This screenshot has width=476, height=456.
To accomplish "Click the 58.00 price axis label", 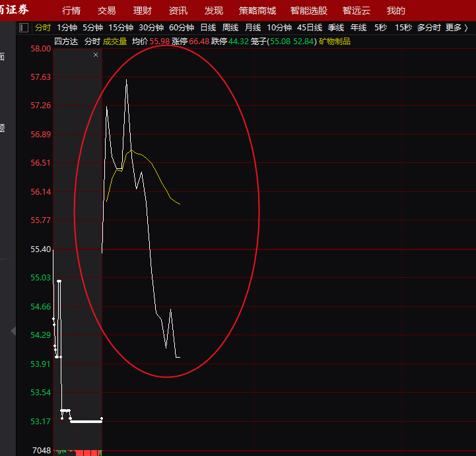I will click(x=41, y=49).
